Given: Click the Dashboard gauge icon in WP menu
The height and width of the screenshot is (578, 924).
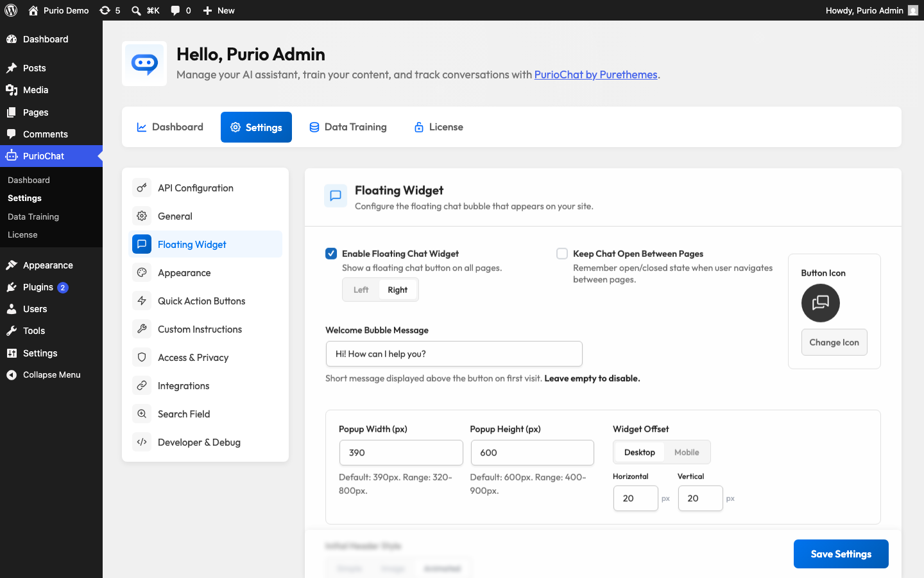Looking at the screenshot, I should point(12,39).
